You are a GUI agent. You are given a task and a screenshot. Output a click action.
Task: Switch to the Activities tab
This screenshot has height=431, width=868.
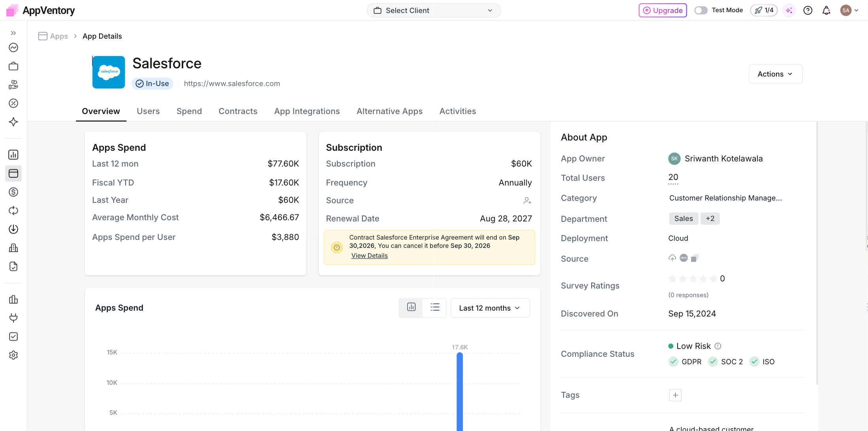point(458,111)
